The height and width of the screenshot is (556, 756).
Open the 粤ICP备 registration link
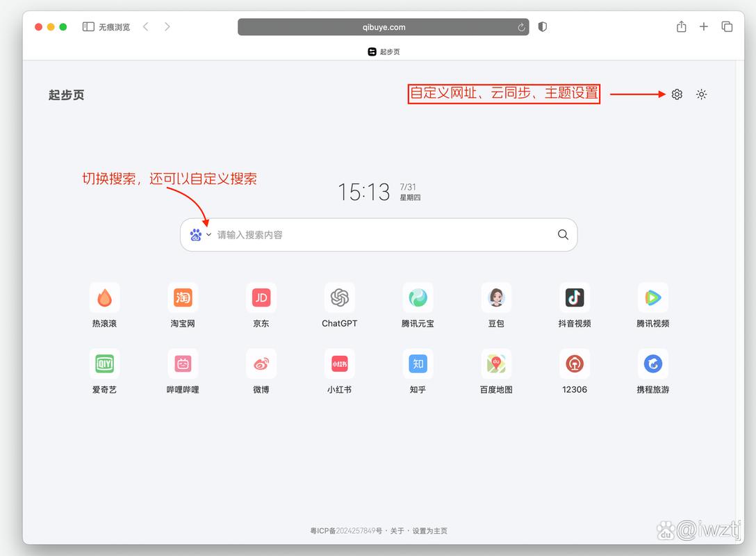[x=346, y=530]
